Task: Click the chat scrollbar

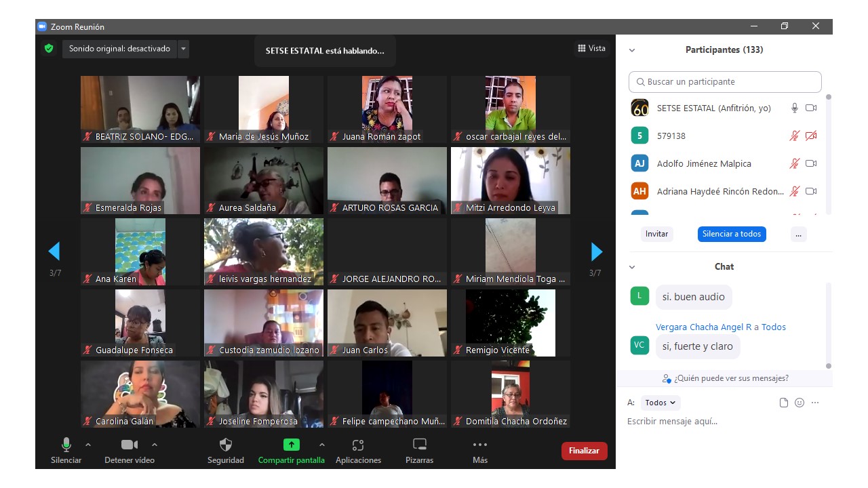Action: coord(828,325)
